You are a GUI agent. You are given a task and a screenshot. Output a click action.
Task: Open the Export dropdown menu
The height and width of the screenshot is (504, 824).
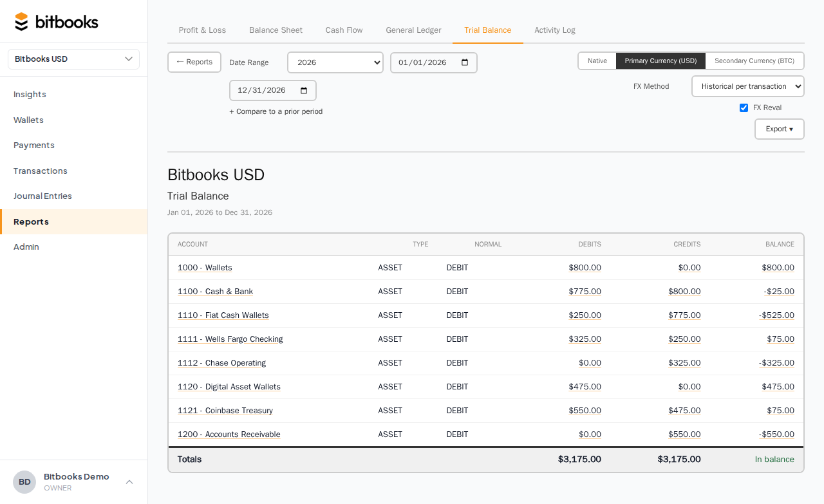(x=780, y=129)
